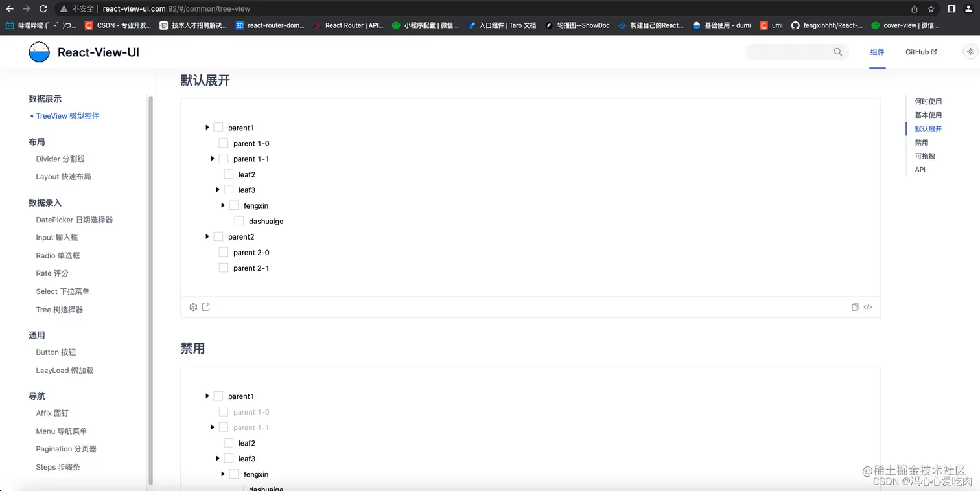Viewport: 980px width, 491px height.
Task: Jump to 基本使用 anchor
Action: pyautogui.click(x=928, y=115)
